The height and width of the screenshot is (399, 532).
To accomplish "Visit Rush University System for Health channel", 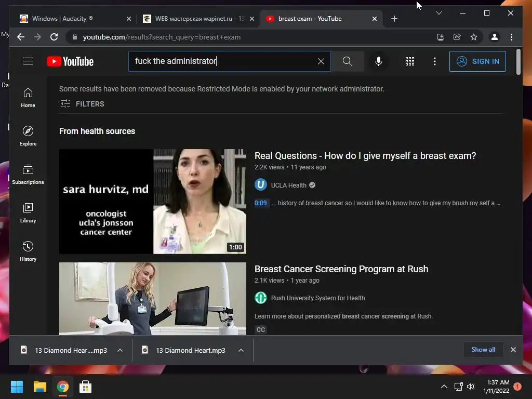I will (x=318, y=298).
